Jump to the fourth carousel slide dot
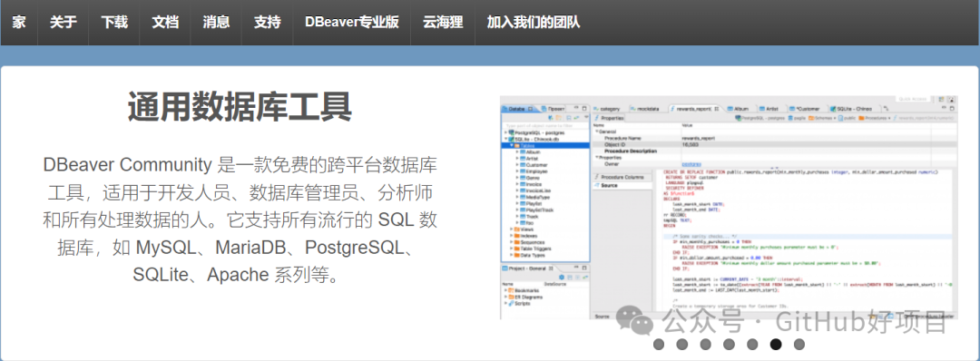980x361 pixels. (729, 344)
